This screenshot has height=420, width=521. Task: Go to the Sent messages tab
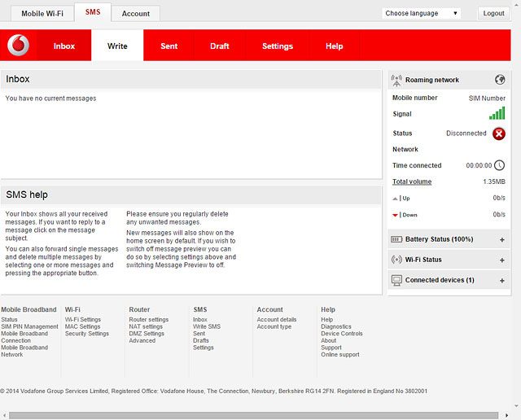169,46
